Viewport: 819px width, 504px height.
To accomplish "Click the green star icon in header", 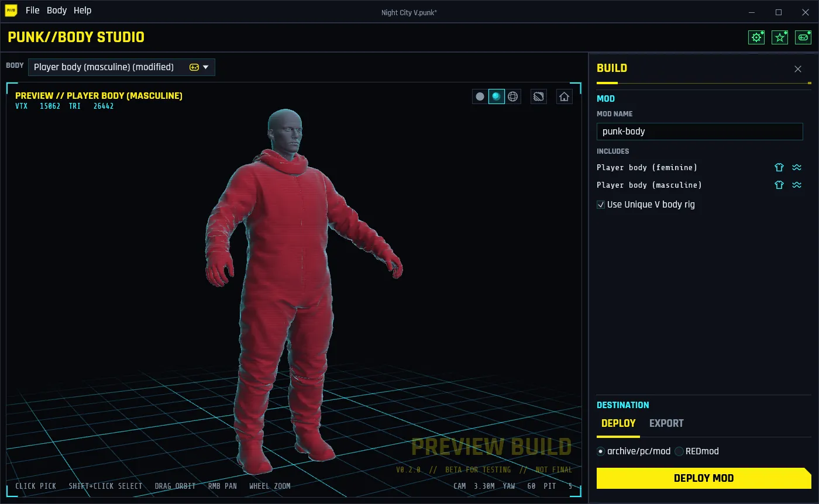I will tap(780, 37).
